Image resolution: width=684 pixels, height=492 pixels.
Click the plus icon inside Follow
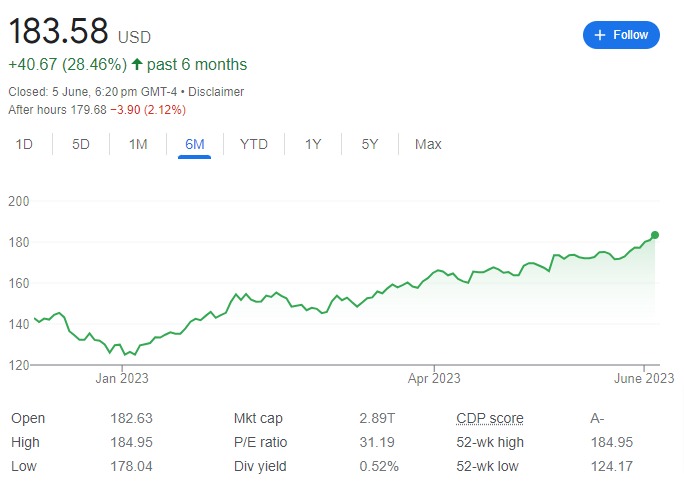pyautogui.click(x=600, y=35)
